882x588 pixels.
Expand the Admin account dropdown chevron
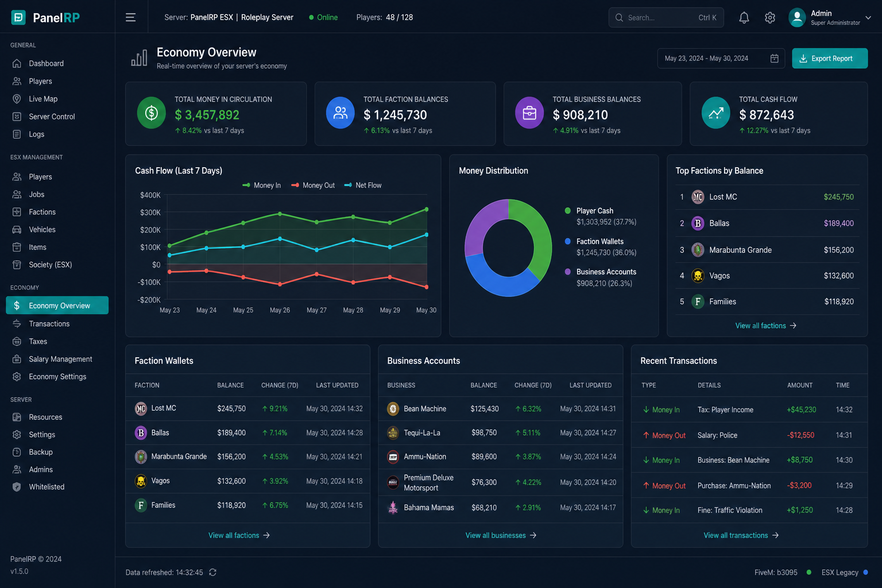pyautogui.click(x=868, y=18)
